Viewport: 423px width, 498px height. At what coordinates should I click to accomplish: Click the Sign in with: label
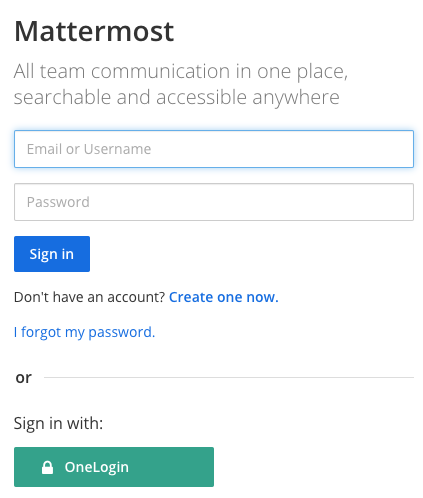58,423
